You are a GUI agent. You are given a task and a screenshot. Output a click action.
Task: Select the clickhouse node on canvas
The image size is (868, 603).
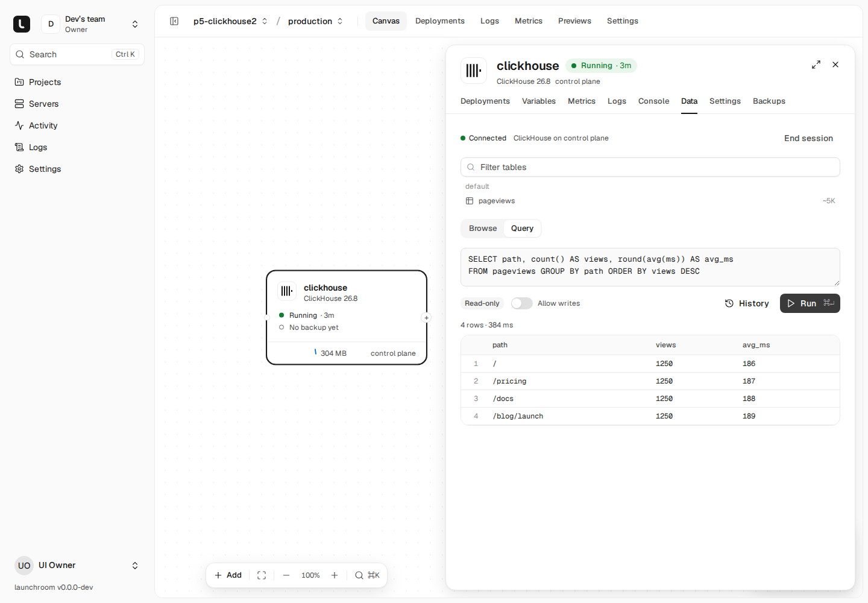coord(347,317)
